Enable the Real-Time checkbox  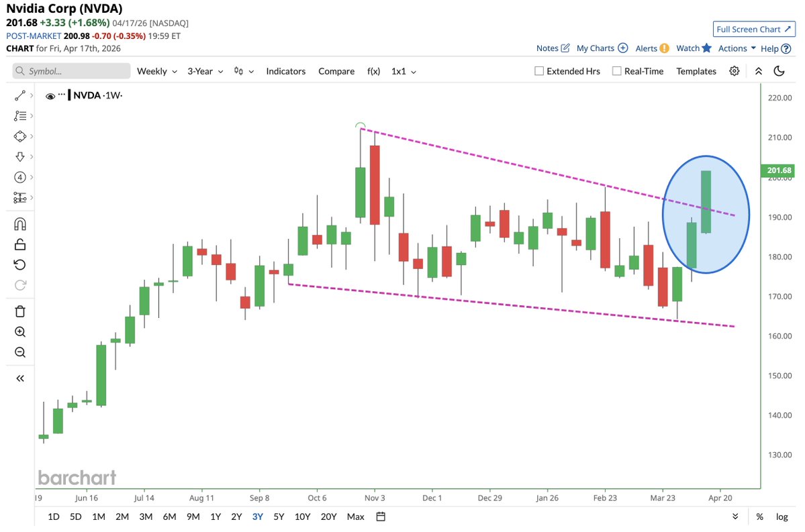pyautogui.click(x=616, y=71)
